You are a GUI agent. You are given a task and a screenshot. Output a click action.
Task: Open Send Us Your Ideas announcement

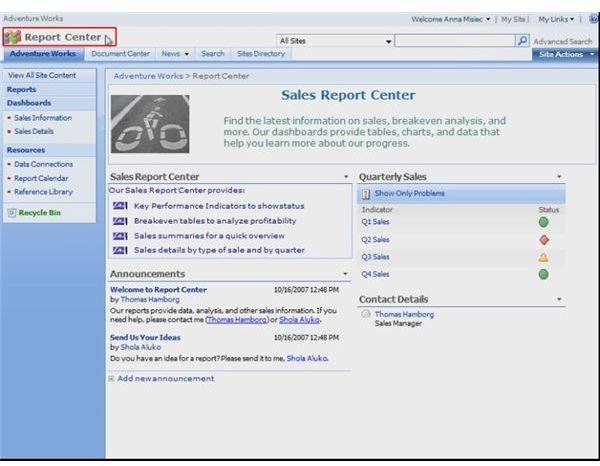tap(145, 337)
